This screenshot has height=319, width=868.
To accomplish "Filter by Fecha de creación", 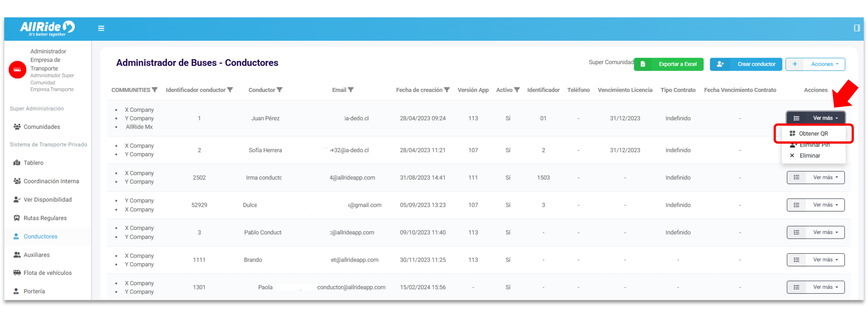I will [x=446, y=90].
